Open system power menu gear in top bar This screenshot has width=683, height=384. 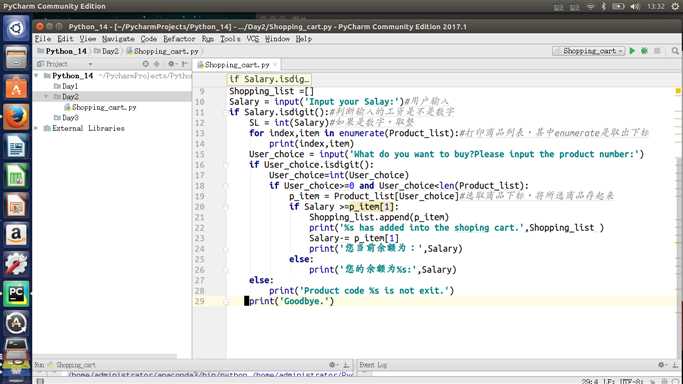675,6
